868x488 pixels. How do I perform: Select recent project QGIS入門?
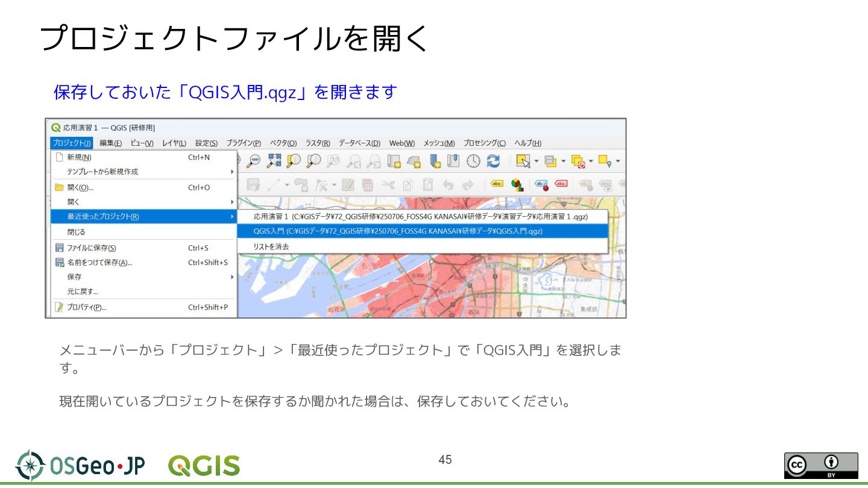tap(422, 231)
